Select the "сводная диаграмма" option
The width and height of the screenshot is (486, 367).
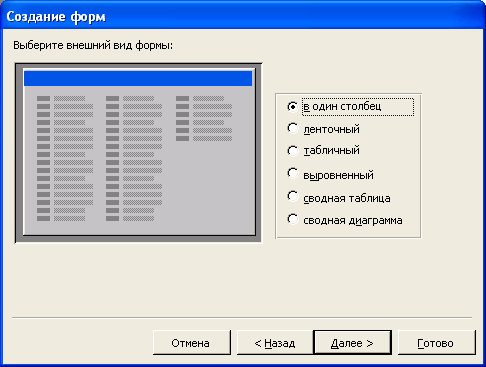coord(345,220)
